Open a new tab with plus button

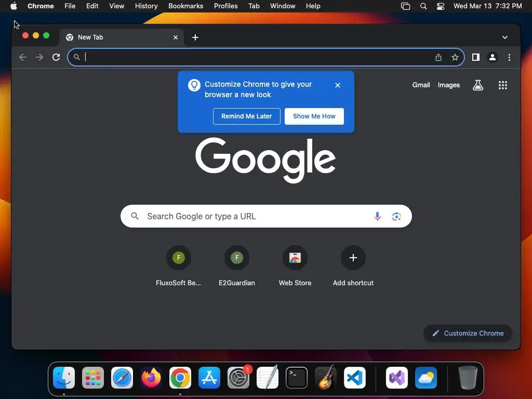click(195, 37)
